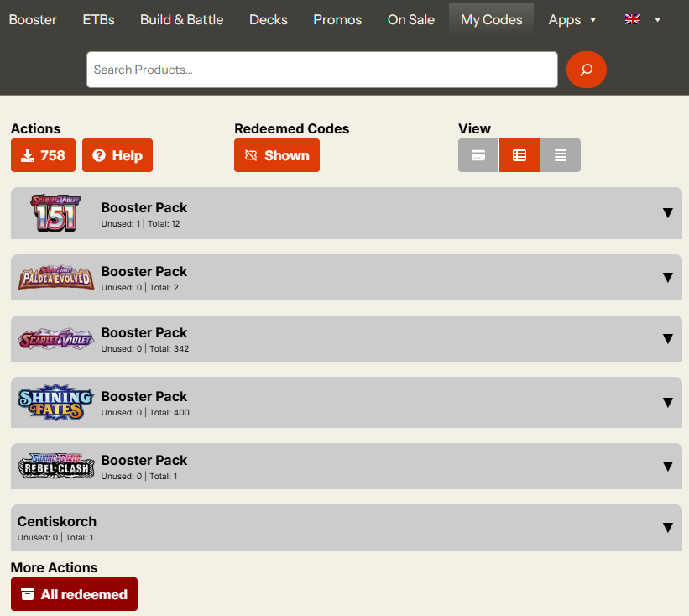Expand the 151 Booster Pack row
The height and width of the screenshot is (616, 689).
click(x=667, y=213)
